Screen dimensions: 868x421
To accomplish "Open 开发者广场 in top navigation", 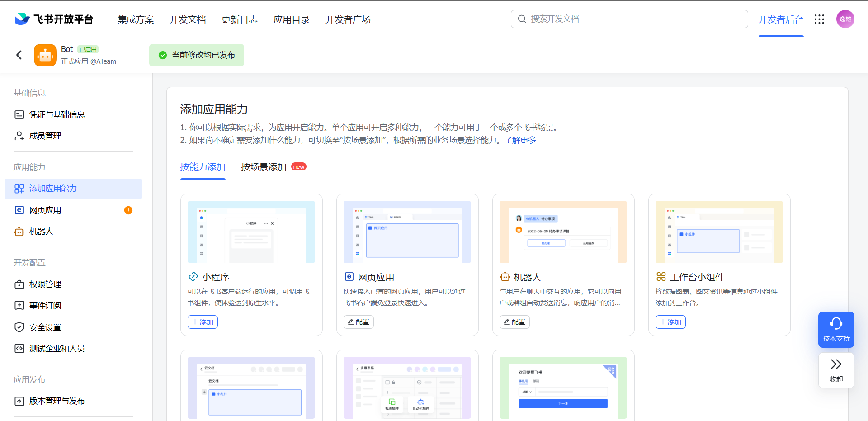I will pos(348,19).
